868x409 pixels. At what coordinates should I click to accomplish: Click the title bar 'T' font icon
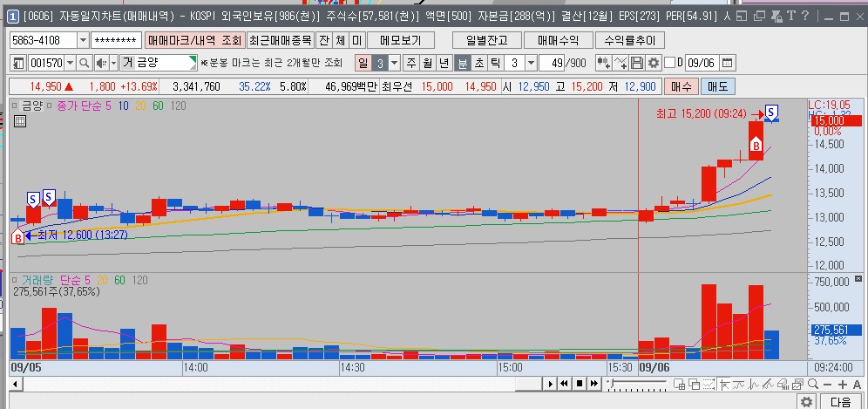[x=791, y=16]
